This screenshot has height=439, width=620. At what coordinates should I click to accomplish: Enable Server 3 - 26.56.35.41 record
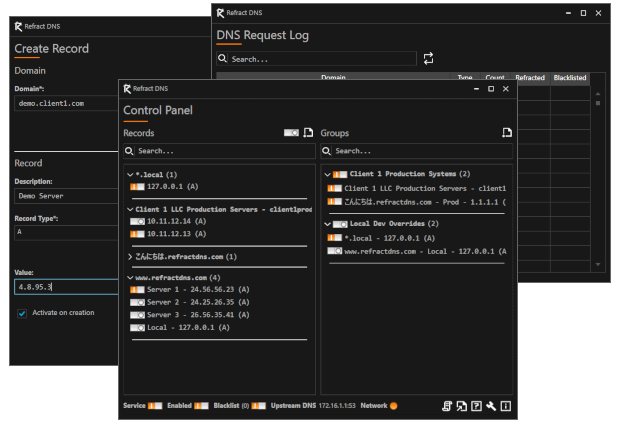click(x=137, y=315)
